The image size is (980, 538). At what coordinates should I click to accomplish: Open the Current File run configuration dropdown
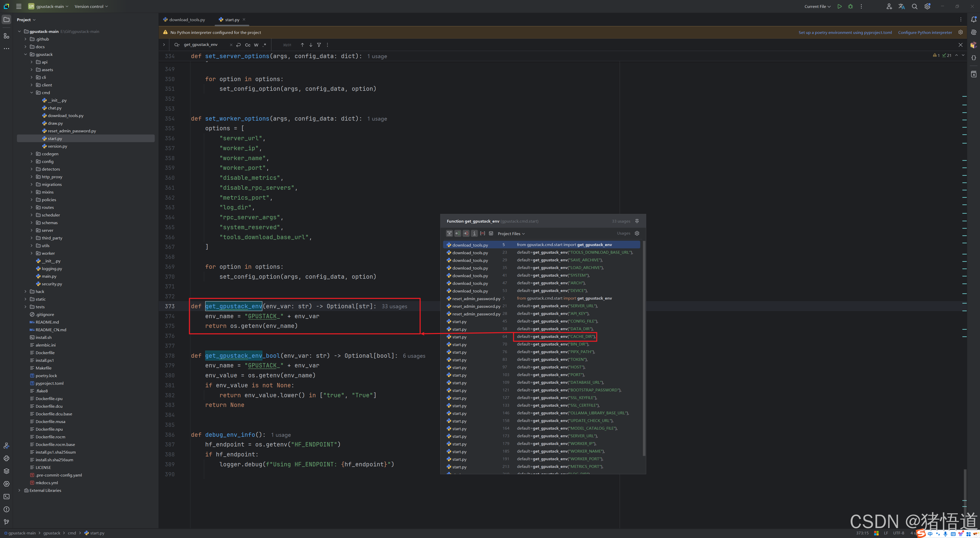(817, 6)
